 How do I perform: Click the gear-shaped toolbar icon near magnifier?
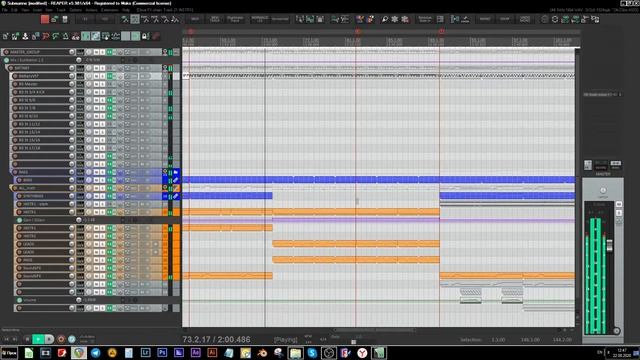(x=395, y=19)
